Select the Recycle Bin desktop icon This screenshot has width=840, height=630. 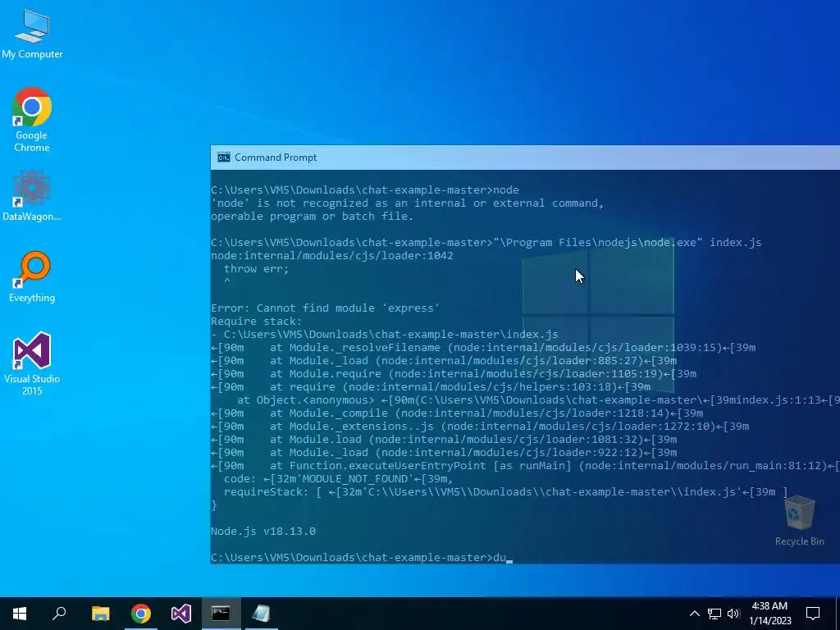tap(799, 521)
